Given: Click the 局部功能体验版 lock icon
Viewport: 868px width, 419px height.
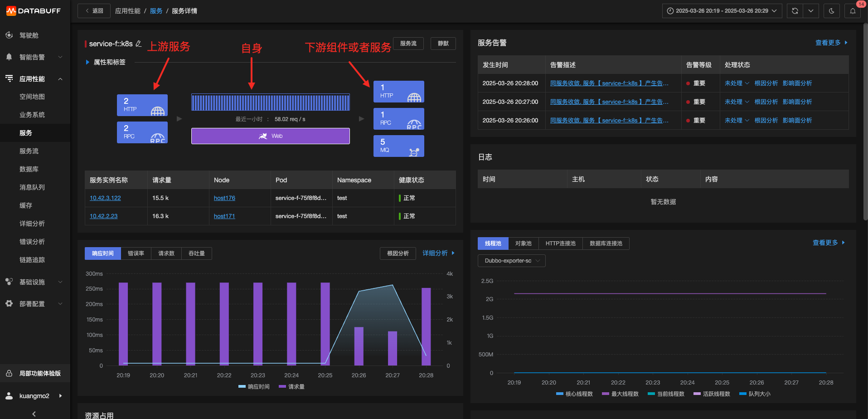Looking at the screenshot, I should click(x=9, y=373).
